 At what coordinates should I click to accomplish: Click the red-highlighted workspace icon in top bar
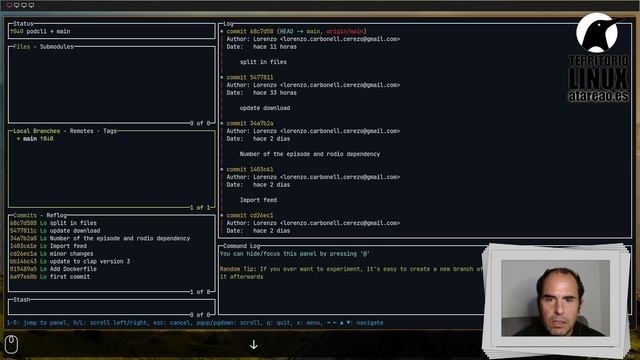click(x=9, y=5)
